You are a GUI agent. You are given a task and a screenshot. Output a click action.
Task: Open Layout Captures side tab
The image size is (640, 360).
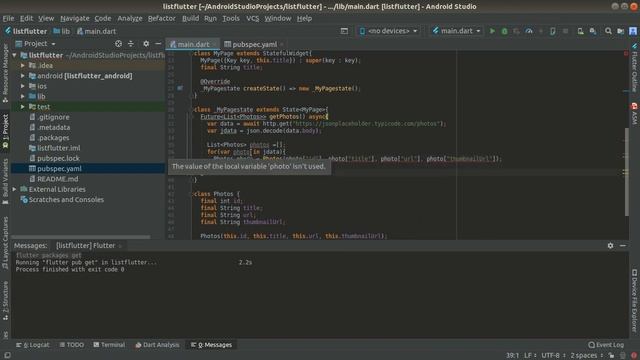click(x=5, y=242)
